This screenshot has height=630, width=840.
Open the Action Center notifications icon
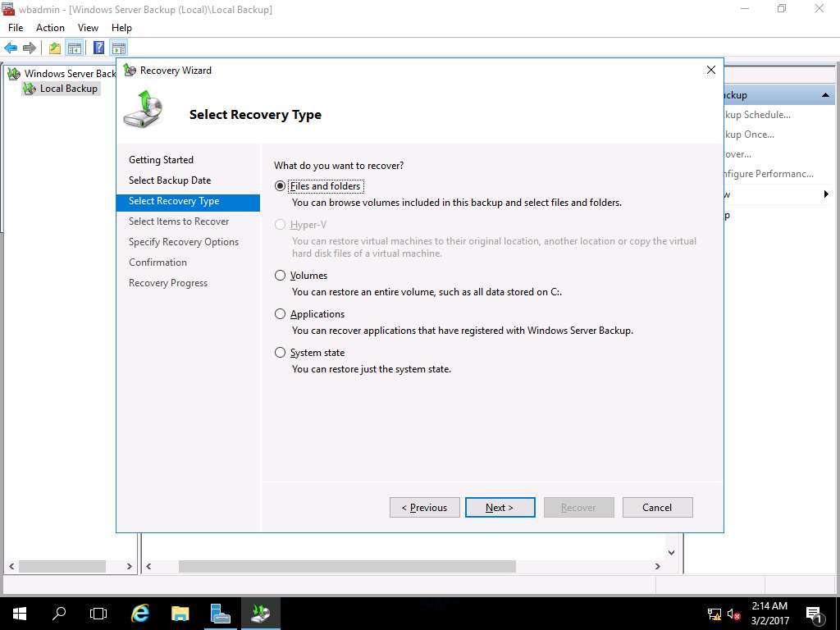coord(815,614)
